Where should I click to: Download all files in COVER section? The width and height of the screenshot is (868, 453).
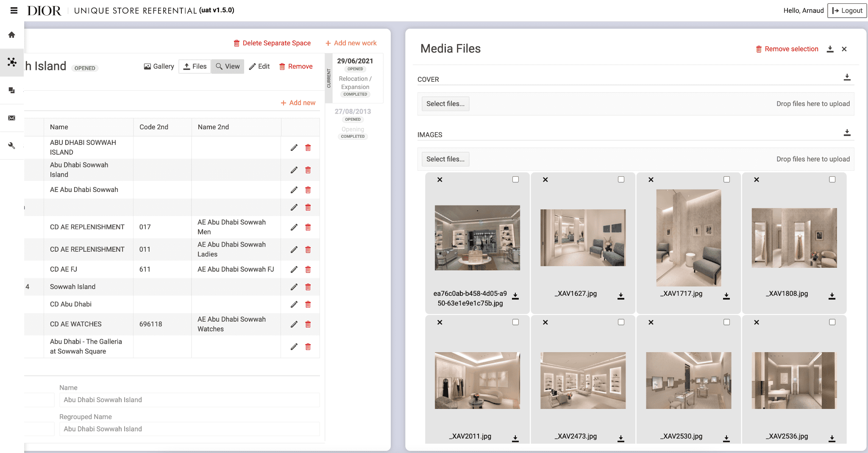pyautogui.click(x=847, y=77)
